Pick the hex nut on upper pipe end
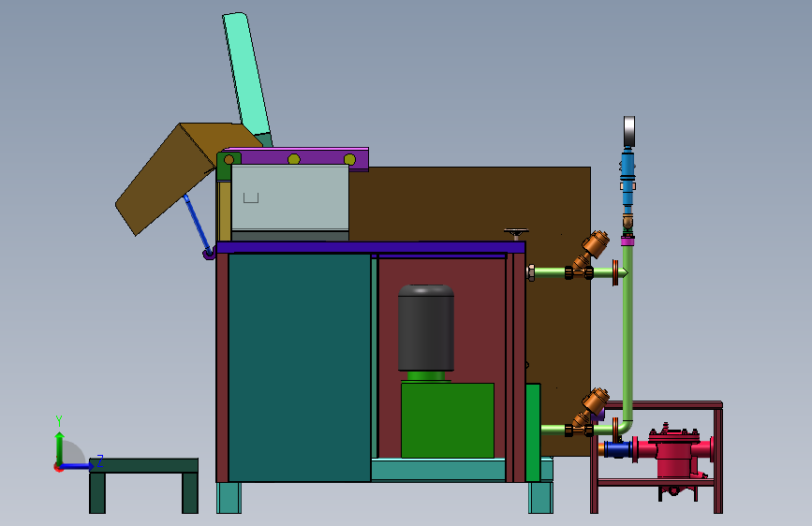This screenshot has height=526, width=812. [531, 272]
